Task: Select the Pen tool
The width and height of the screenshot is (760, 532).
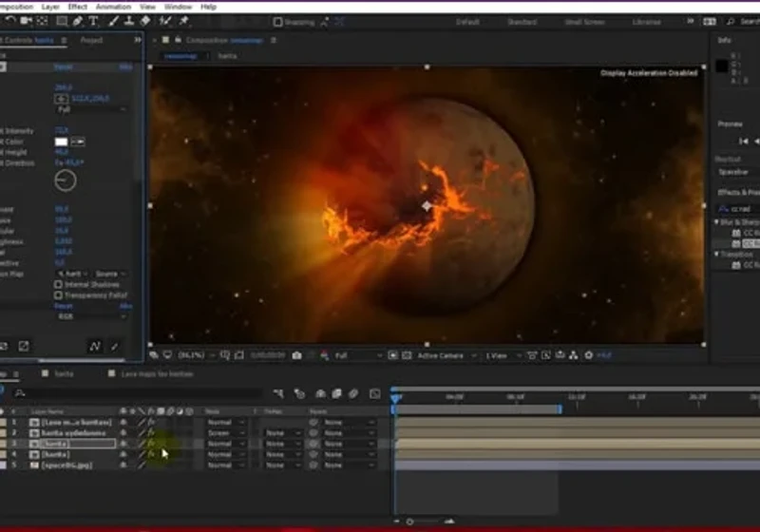Action: coord(78,21)
